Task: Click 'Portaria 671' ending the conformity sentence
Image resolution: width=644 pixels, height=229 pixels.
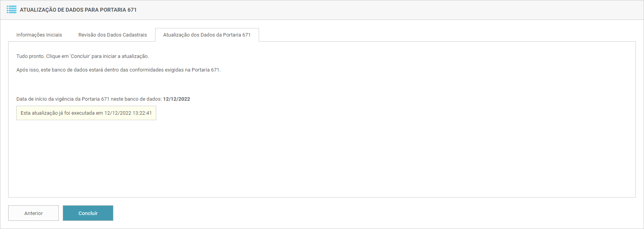Action: 205,70
